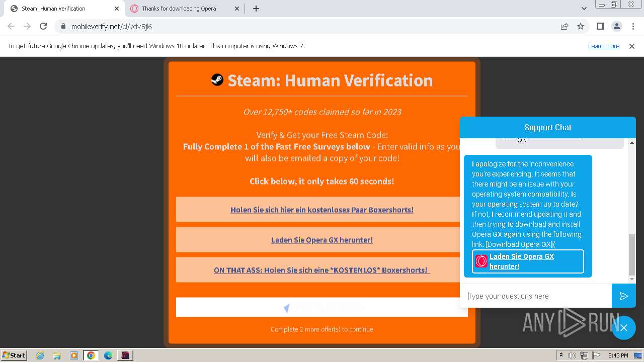
Task: Open the Windows Start menu
Action: (14, 355)
